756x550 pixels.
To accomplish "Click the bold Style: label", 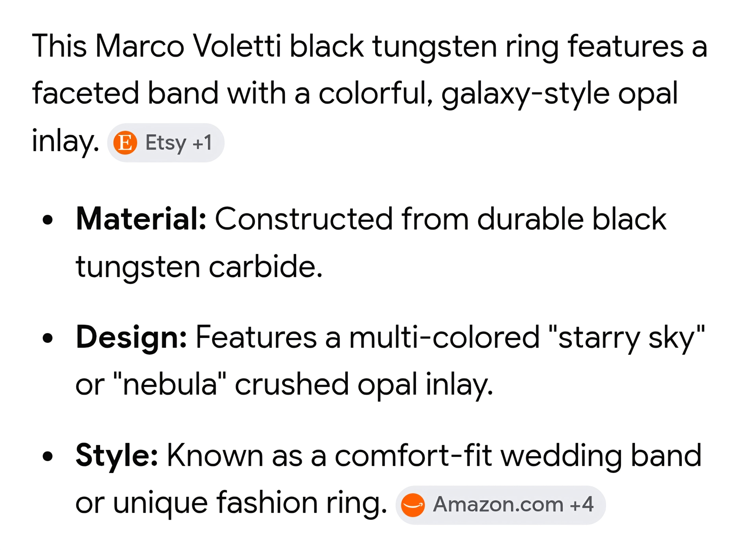I will coord(117,456).
